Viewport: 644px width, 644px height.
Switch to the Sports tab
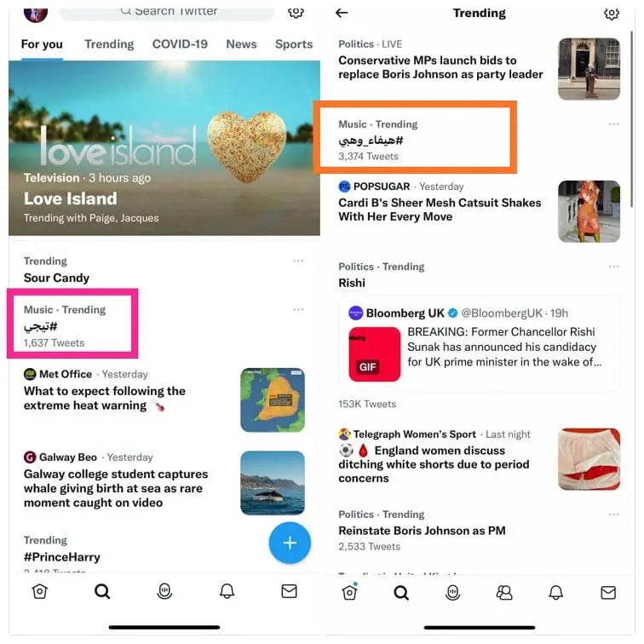point(294,44)
